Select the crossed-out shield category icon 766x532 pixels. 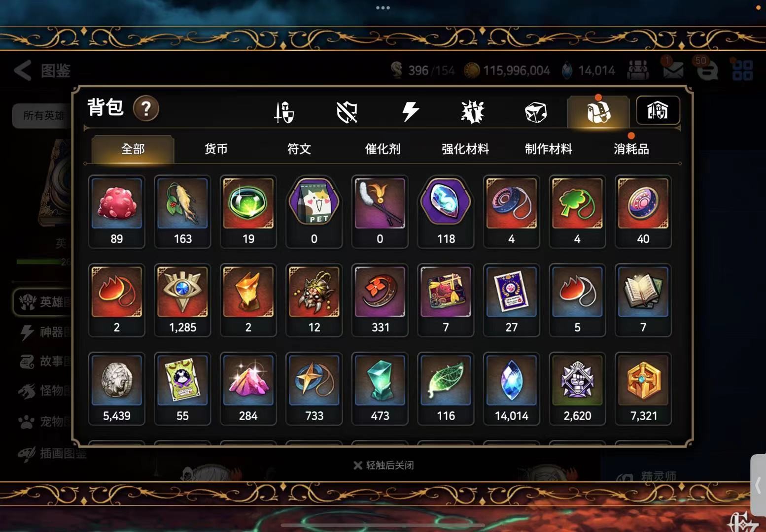(347, 112)
